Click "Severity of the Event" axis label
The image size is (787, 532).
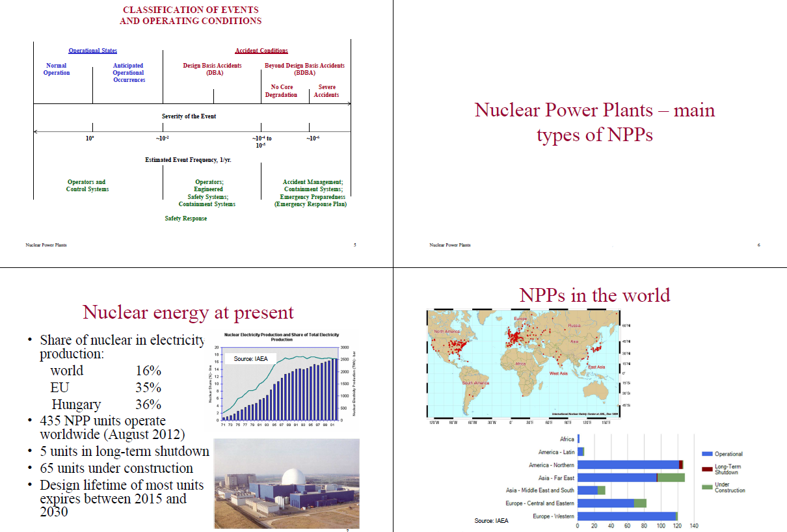(189, 116)
